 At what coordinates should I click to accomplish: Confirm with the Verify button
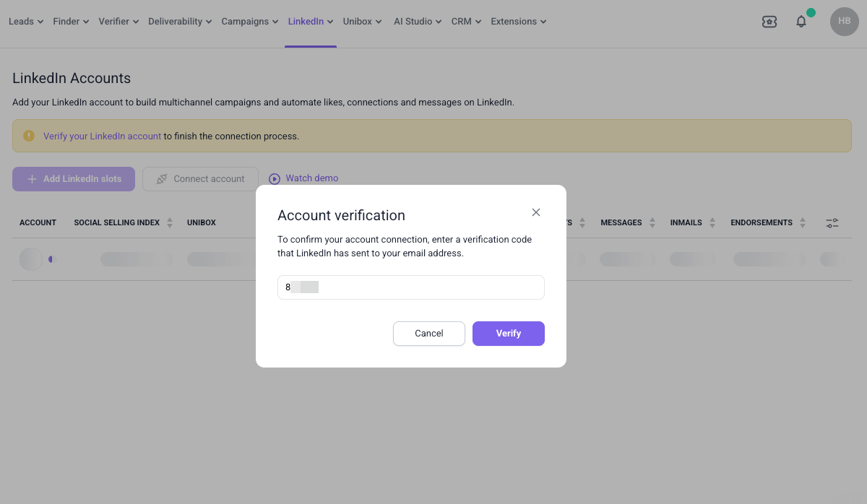tap(509, 334)
